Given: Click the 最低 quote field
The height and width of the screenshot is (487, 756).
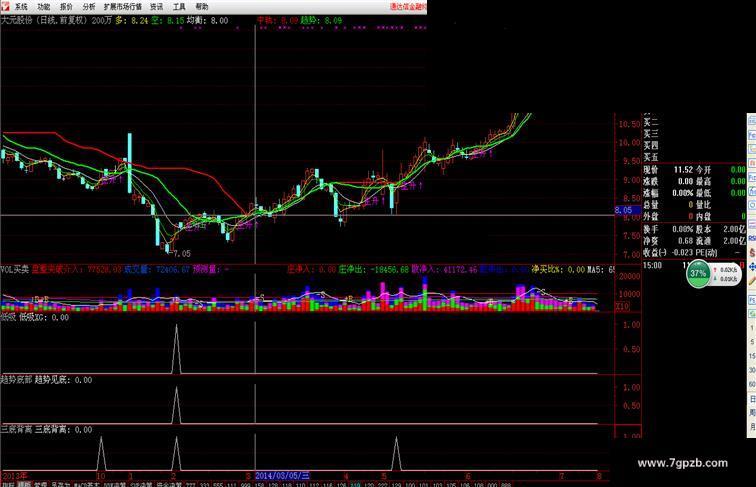Looking at the screenshot, I should click(x=720, y=193).
